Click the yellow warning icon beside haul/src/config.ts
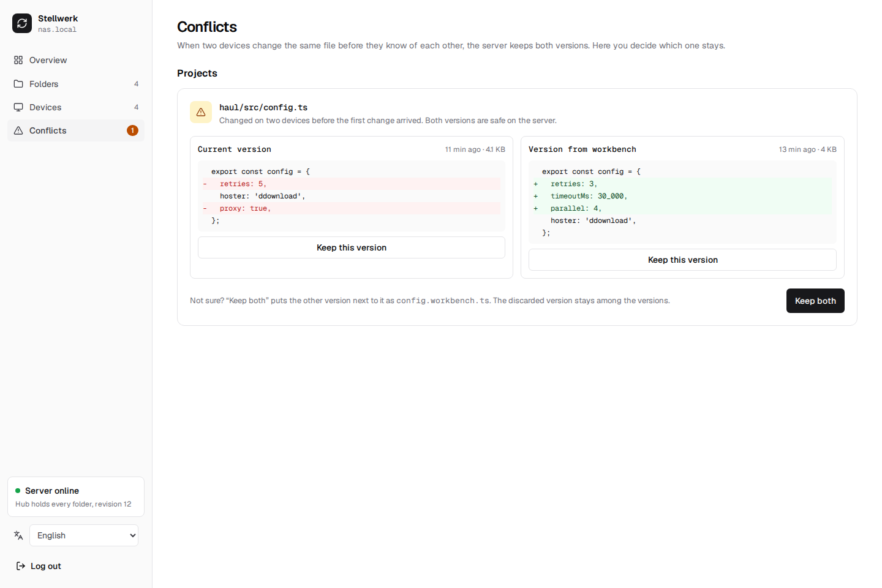Image resolution: width=882 pixels, height=588 pixels. click(201, 112)
